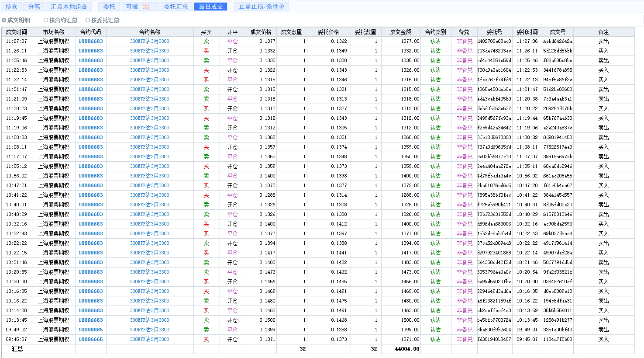Click amount 1318.00 in the table

[410, 99]
